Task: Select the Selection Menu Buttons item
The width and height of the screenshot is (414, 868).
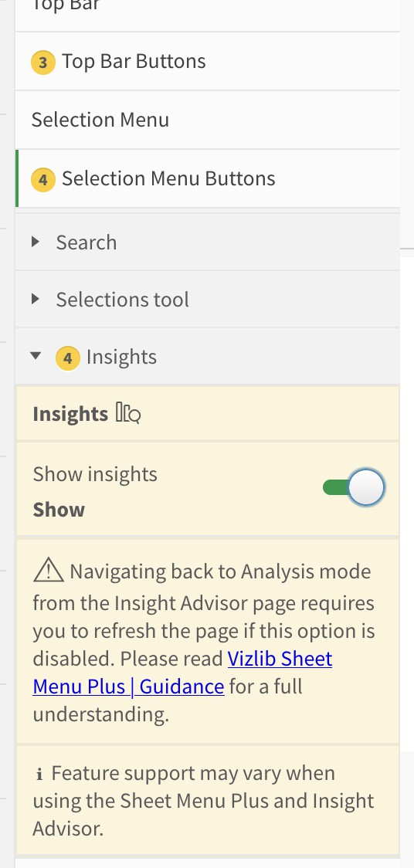Action: 208,179
